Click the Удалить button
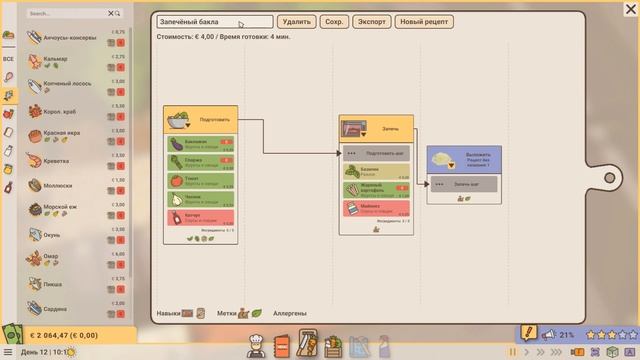 pyautogui.click(x=297, y=22)
